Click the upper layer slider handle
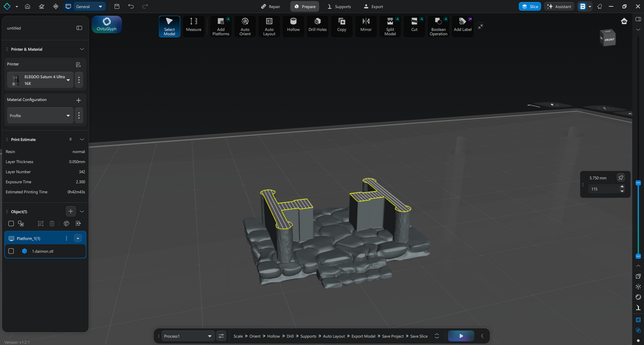644x345 pixels. click(638, 183)
